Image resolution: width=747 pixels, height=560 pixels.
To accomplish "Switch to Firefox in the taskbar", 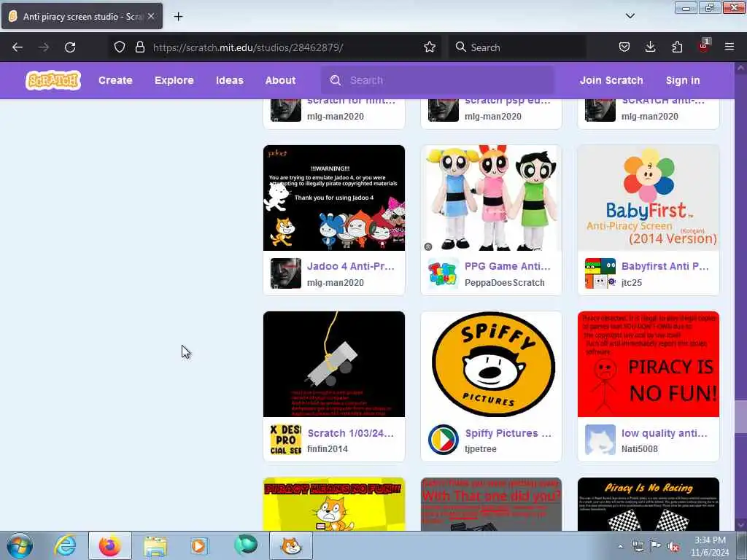I will coord(109,545).
